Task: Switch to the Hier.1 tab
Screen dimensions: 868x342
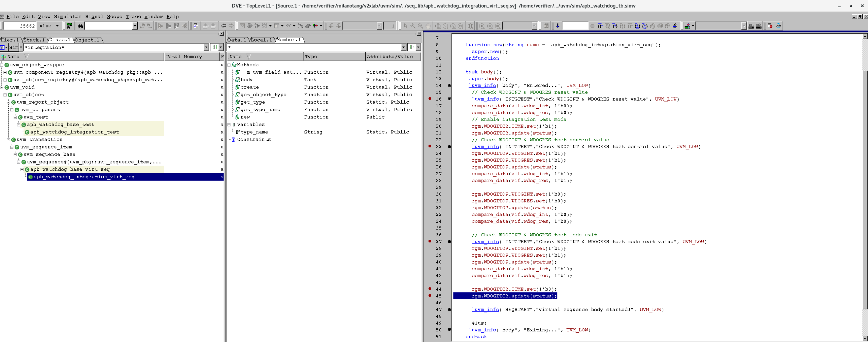Action: (9, 40)
